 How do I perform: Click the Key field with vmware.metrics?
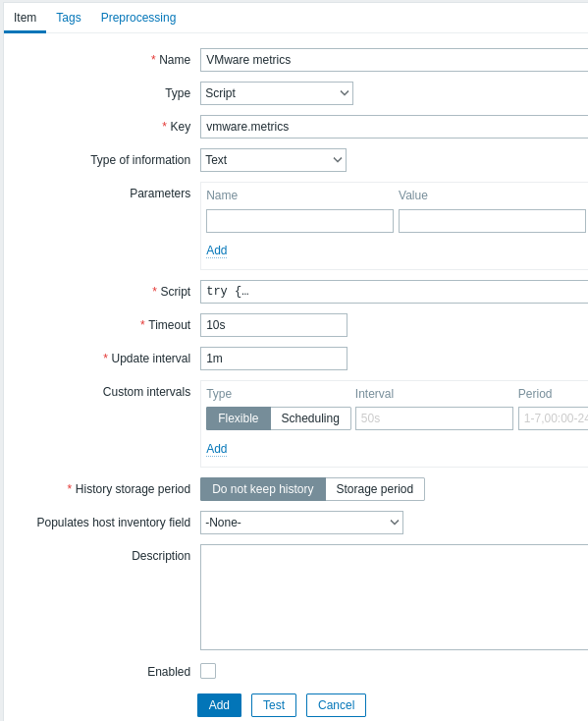[x=395, y=127]
